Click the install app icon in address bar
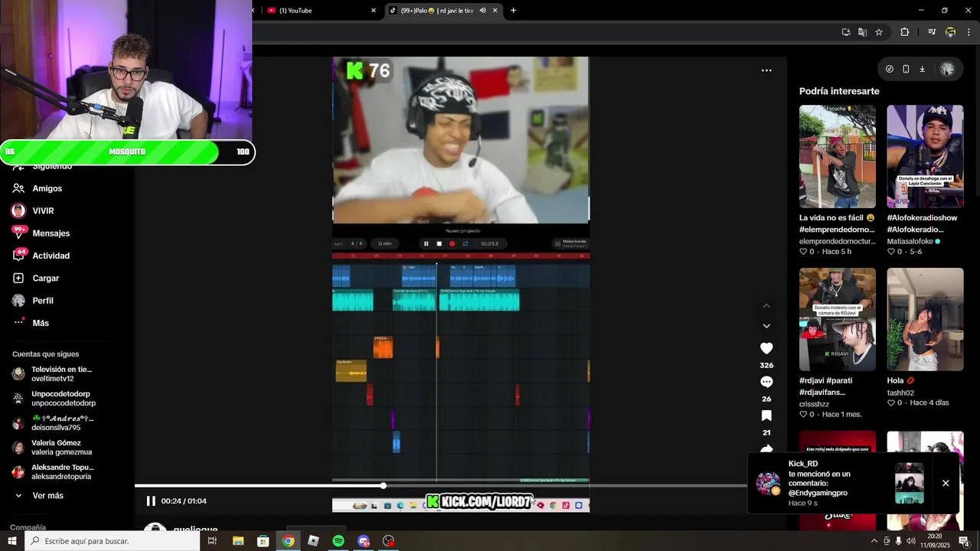 846,32
